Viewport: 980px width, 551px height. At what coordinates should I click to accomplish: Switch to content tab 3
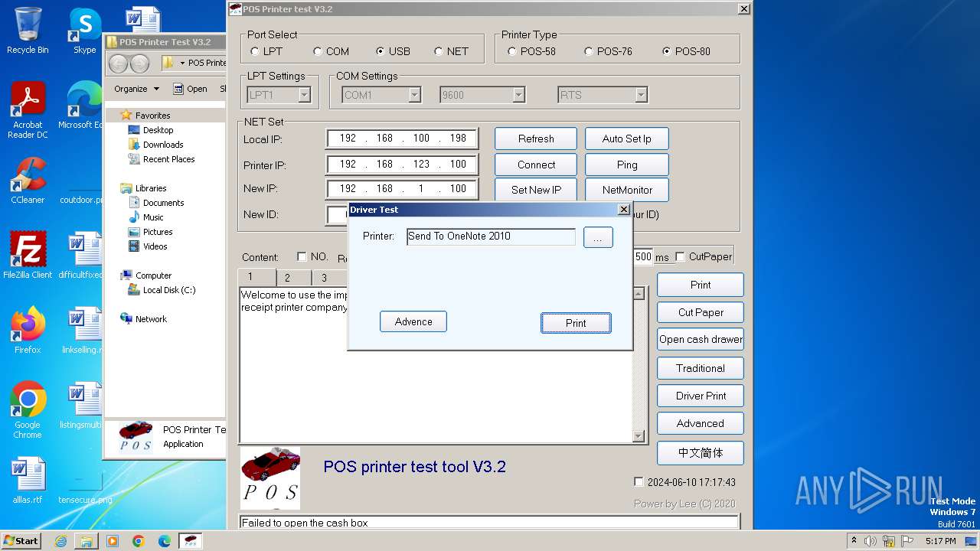pyautogui.click(x=329, y=278)
